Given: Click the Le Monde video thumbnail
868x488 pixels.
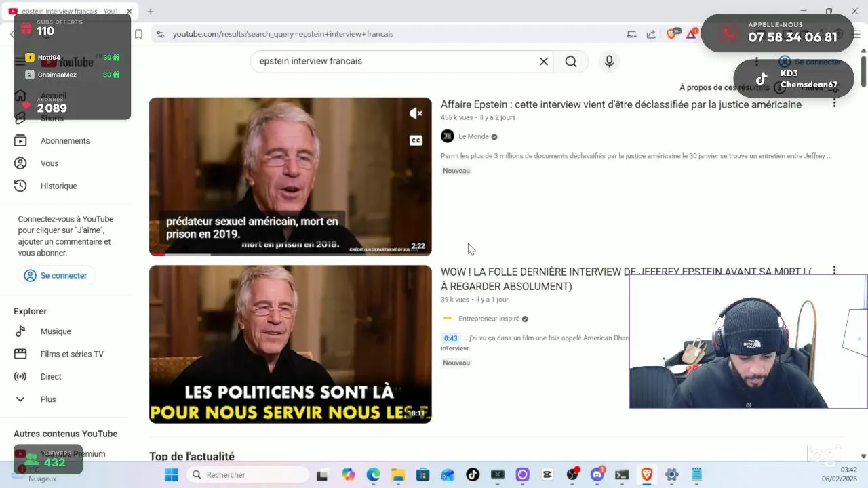Looking at the screenshot, I should pyautogui.click(x=290, y=176).
